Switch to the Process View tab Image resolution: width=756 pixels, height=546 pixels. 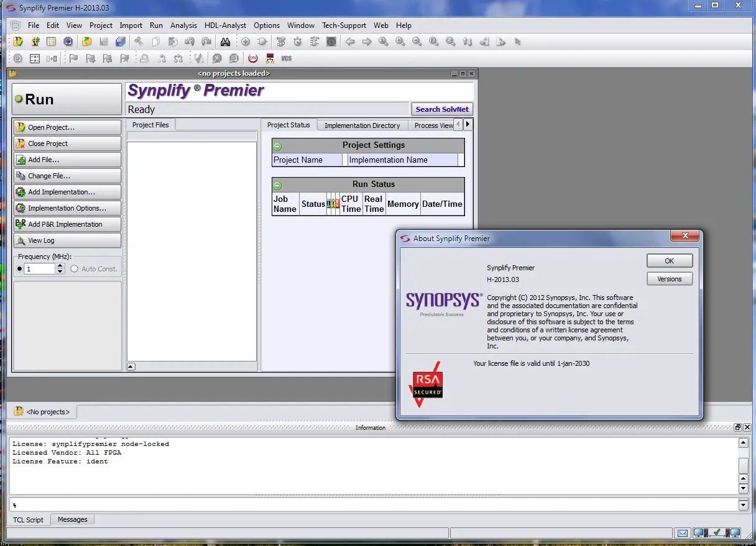(433, 125)
